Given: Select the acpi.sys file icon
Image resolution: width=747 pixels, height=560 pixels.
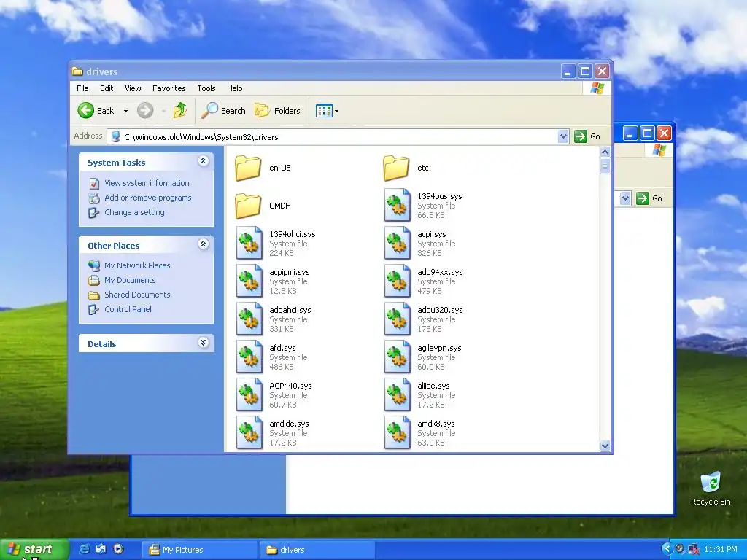Looking at the screenshot, I should pyautogui.click(x=398, y=243).
